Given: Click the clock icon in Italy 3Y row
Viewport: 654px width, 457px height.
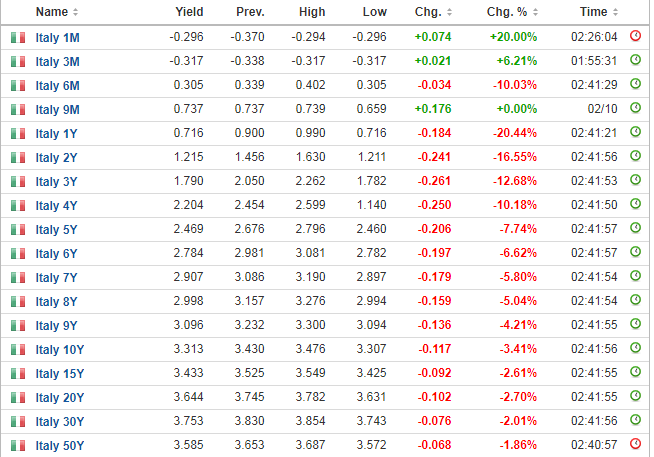Looking at the screenshot, I should 635,180.
